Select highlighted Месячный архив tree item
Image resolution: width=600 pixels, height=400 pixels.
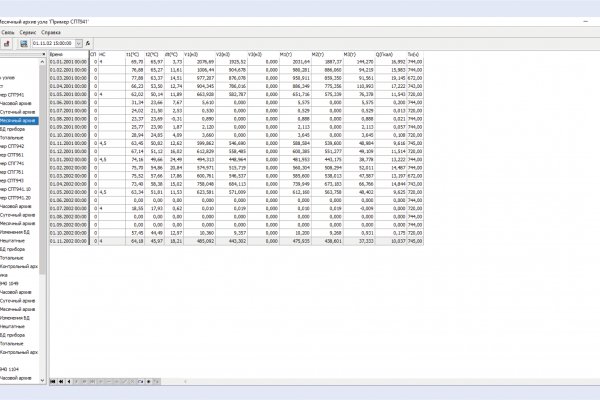(x=20, y=119)
